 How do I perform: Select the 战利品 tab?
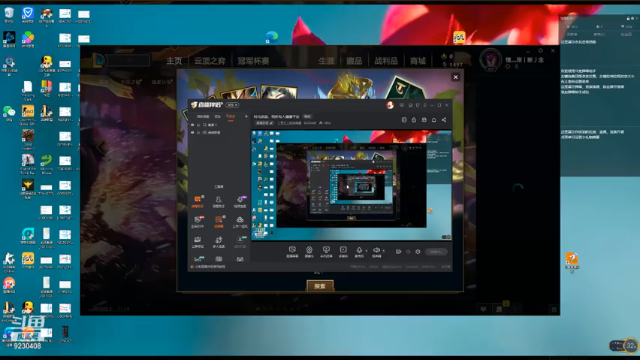386,61
